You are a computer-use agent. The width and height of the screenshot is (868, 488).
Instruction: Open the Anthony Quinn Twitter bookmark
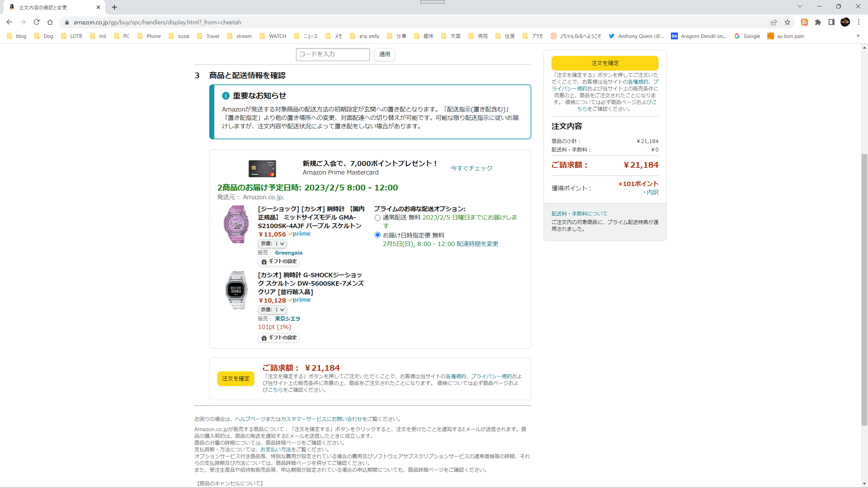(x=636, y=36)
